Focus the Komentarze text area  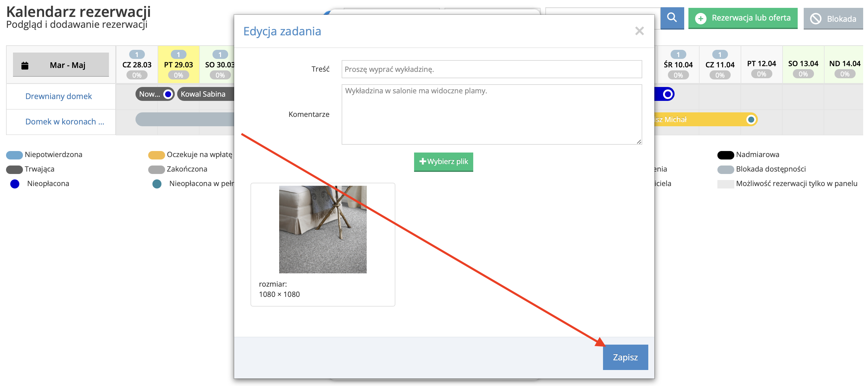492,114
